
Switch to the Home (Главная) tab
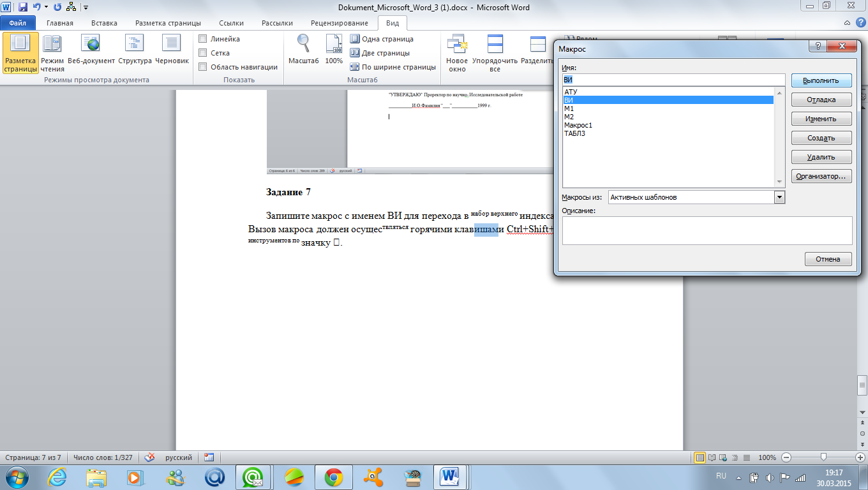coord(60,23)
